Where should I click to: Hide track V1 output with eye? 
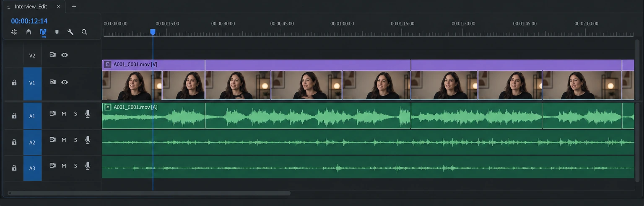65,82
